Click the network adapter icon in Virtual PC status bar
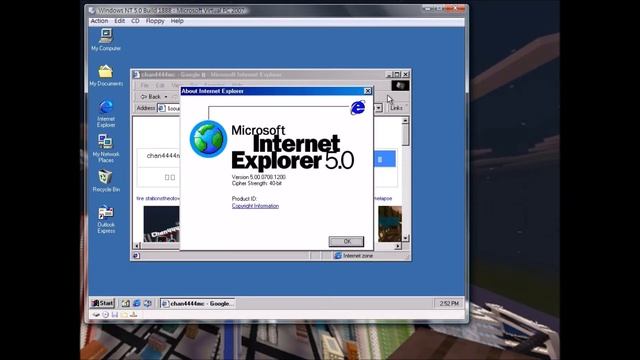The width and height of the screenshot is (640, 360). point(133,315)
